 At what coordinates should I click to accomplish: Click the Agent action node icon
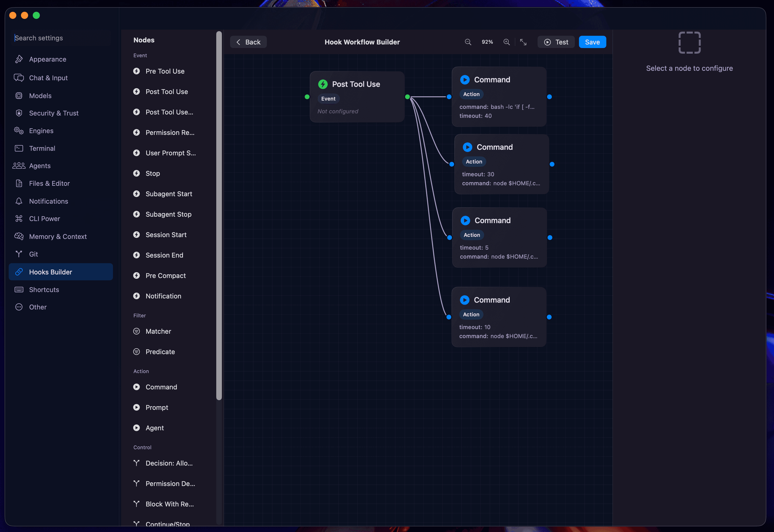[136, 428]
